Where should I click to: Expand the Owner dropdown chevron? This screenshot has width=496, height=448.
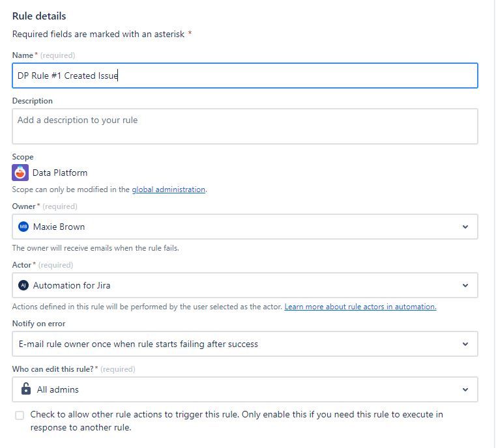click(465, 227)
